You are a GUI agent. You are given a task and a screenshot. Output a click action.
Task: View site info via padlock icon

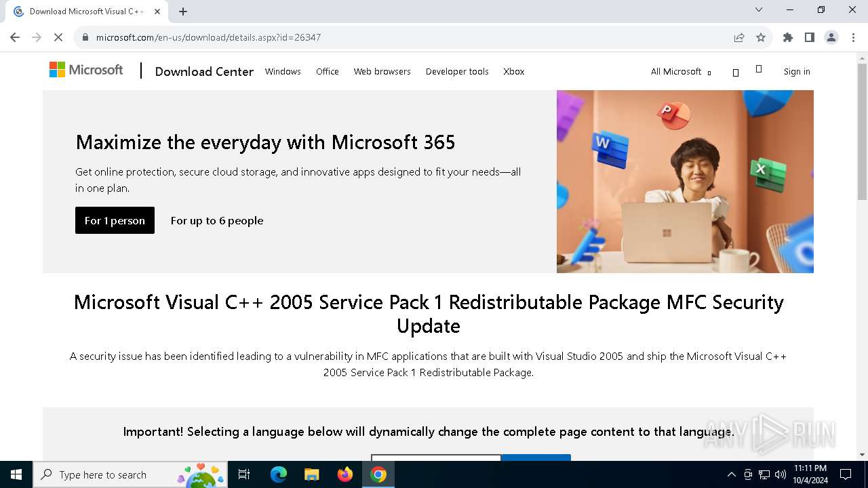pyautogui.click(x=85, y=37)
